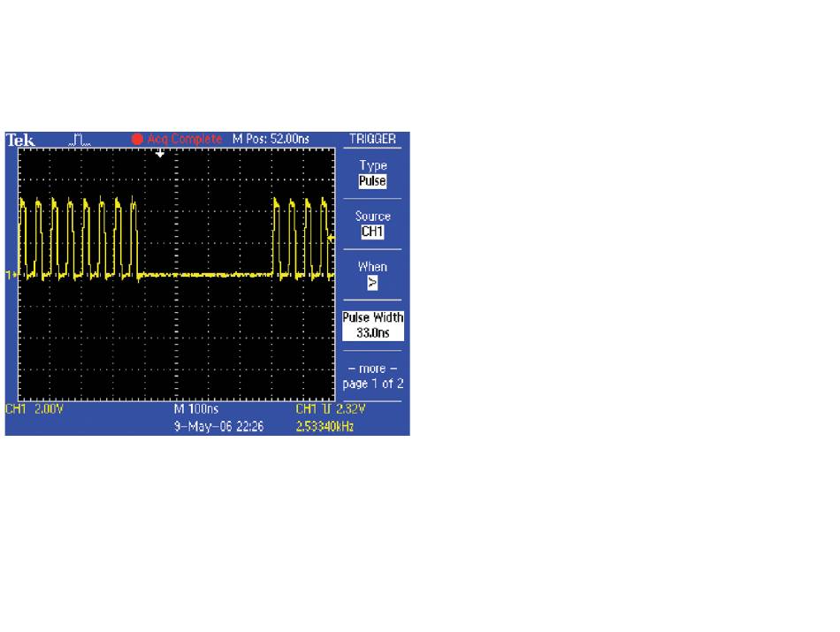This screenshot has height=632, width=840.
Task: Click the date 9-May-06 22:26
Action: (x=213, y=425)
